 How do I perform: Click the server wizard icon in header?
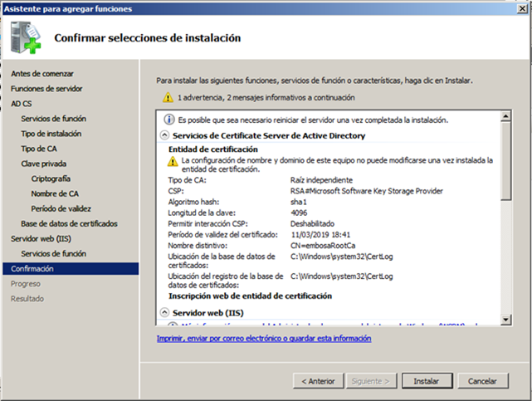point(27,38)
